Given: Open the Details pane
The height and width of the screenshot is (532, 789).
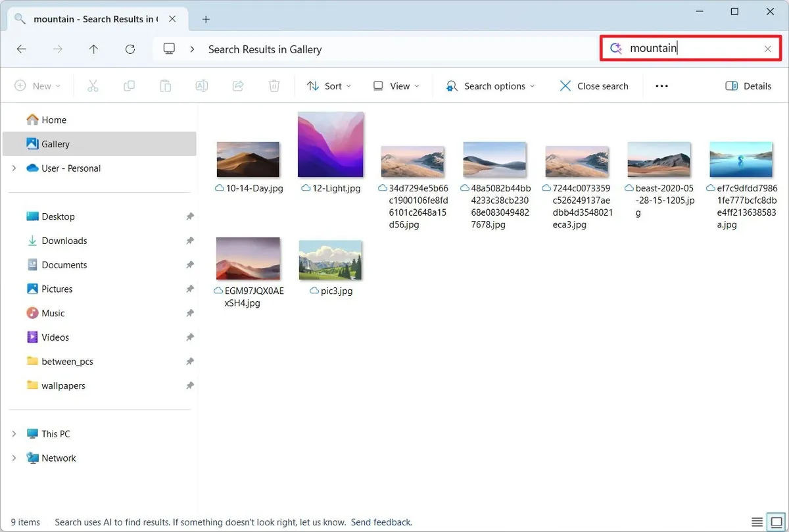Looking at the screenshot, I should 748,85.
